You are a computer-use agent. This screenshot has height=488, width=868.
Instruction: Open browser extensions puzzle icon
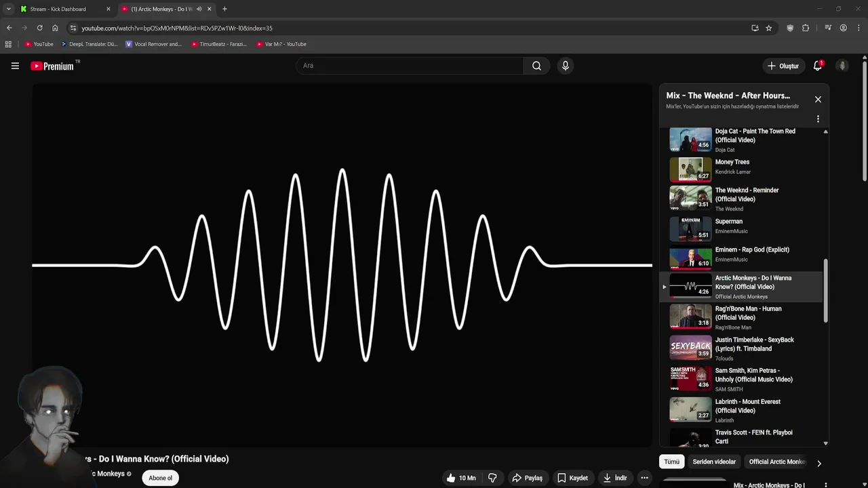click(806, 28)
